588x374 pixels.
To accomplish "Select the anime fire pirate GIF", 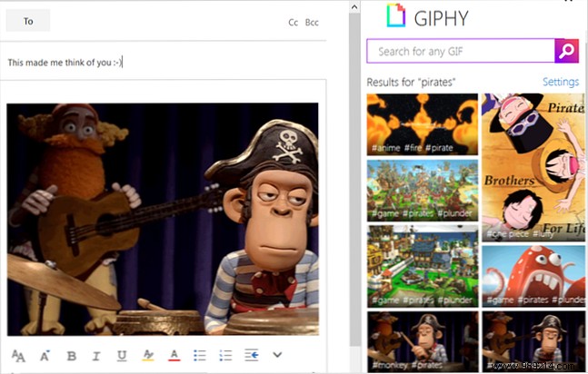I will pos(422,124).
